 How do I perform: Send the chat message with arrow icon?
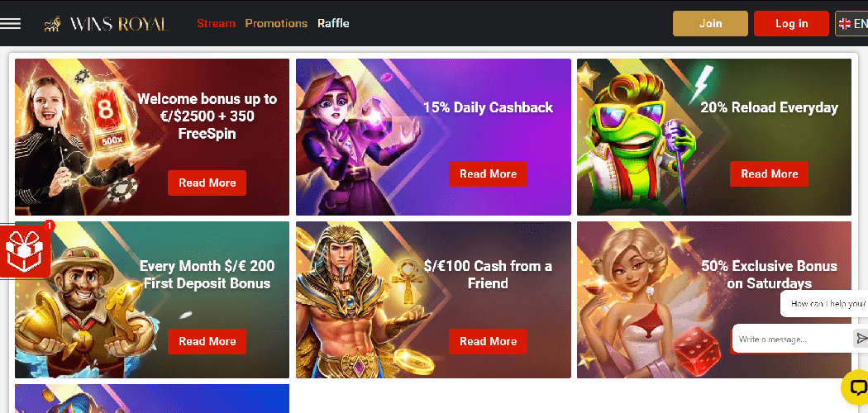click(861, 339)
